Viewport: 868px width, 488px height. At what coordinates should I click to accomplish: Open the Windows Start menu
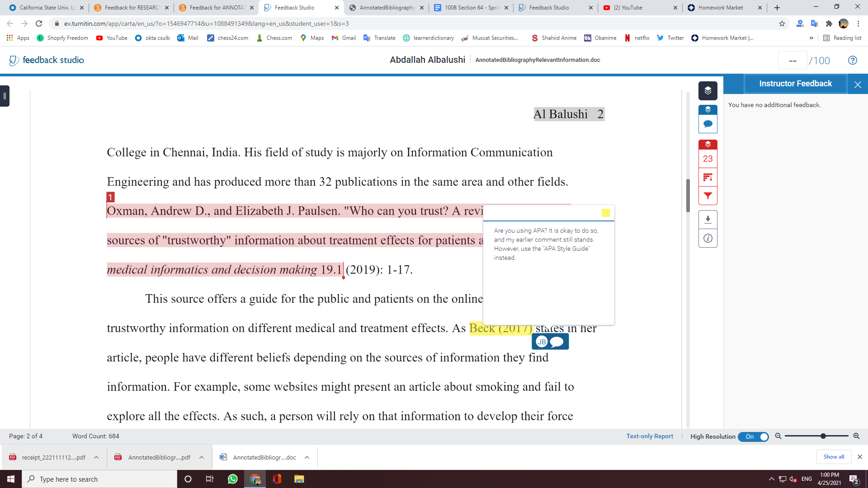[x=11, y=479]
